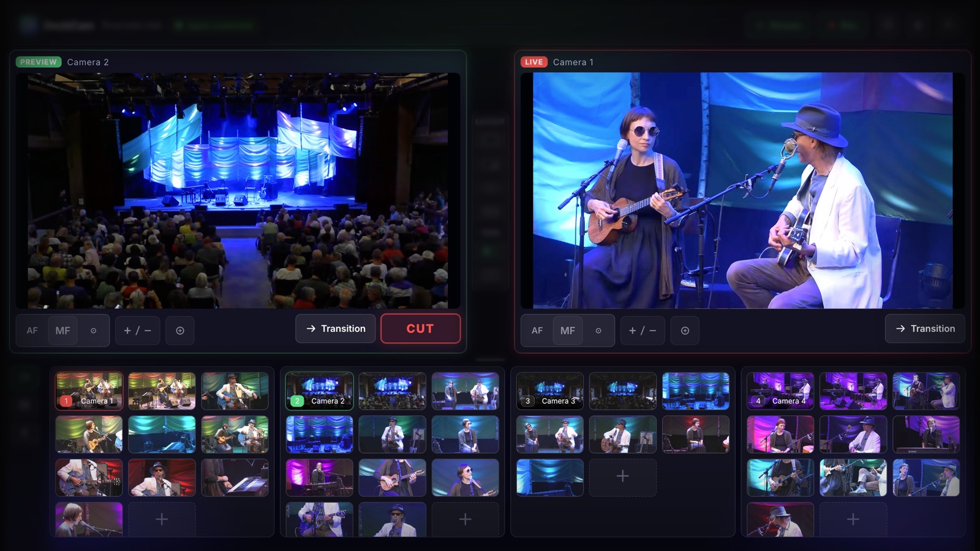This screenshot has height=551, width=980.
Task: Select the Camera 2 source thumbnail
Action: point(320,391)
